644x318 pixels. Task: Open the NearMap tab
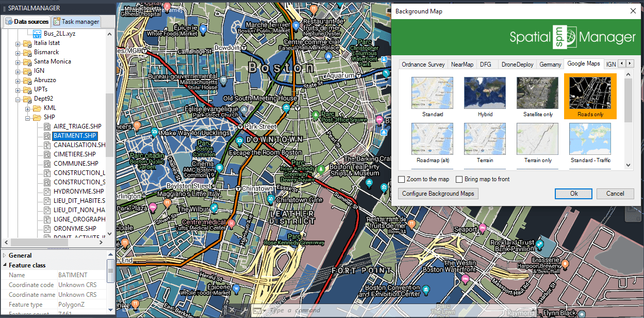462,65
